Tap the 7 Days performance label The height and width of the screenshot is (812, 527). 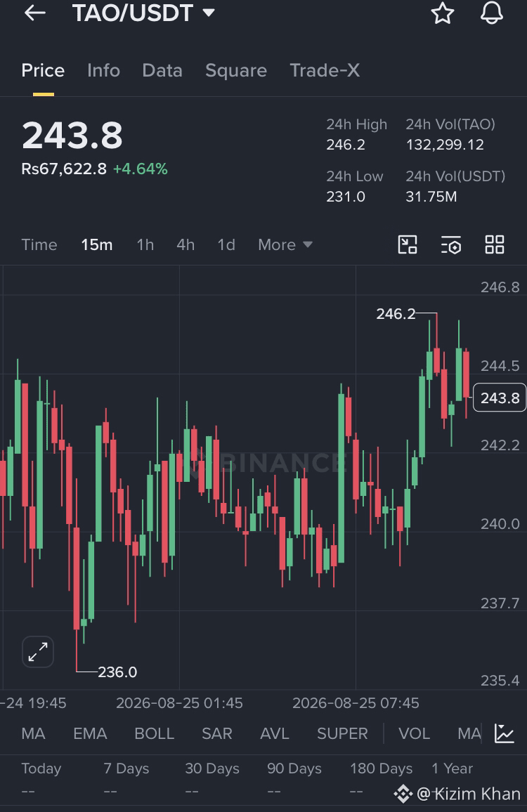[x=126, y=768]
